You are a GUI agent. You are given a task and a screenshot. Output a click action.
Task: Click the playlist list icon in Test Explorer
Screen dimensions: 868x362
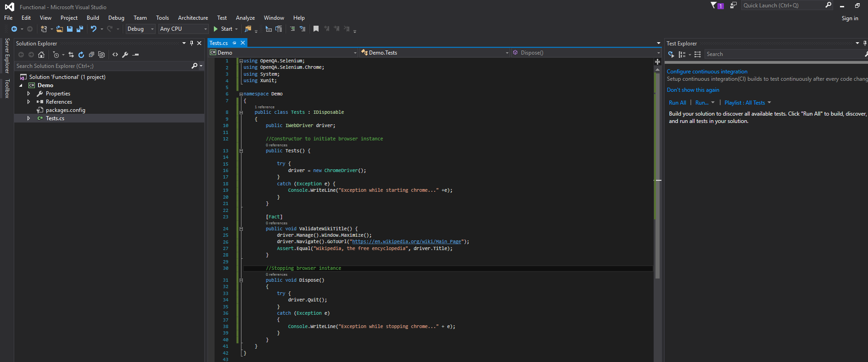[698, 54]
